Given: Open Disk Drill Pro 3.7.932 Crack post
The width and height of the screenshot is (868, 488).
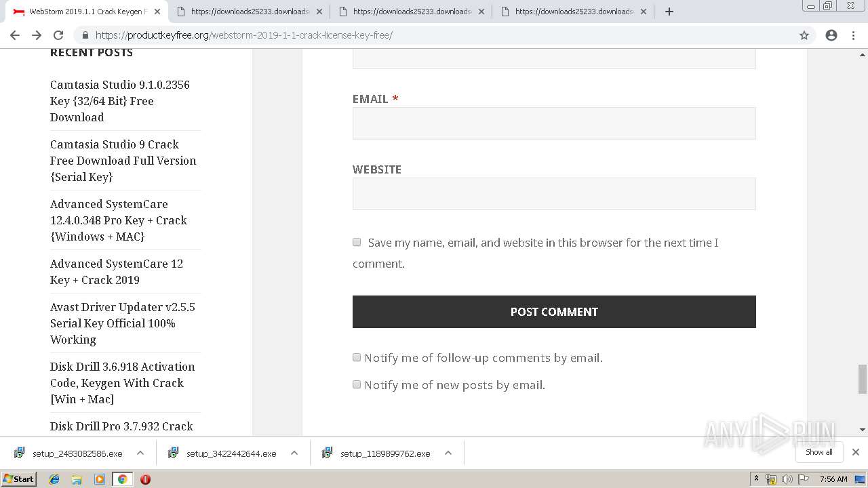Looking at the screenshot, I should (x=122, y=426).
